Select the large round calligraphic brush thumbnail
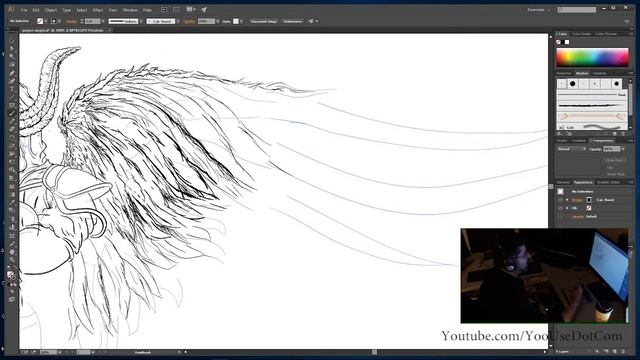This screenshot has height=360, width=640. 573,84
